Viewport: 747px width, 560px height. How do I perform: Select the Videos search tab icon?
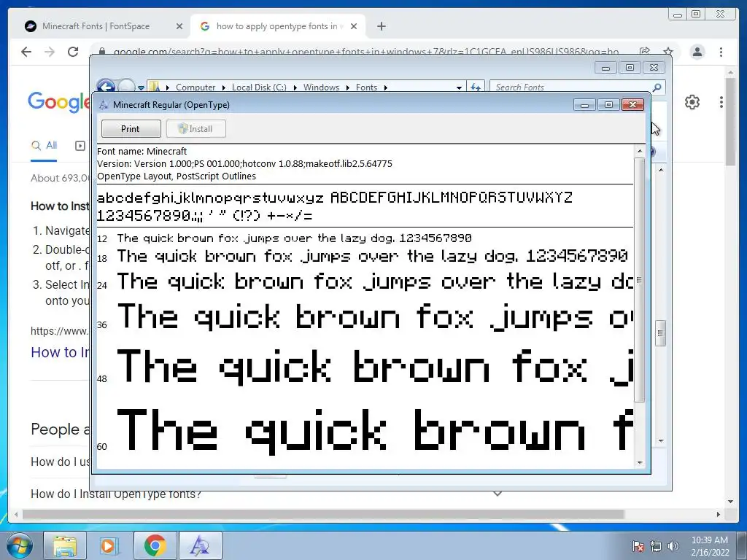tap(80, 146)
